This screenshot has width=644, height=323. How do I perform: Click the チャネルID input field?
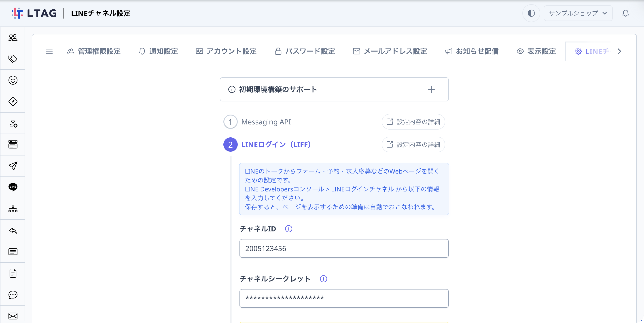[x=344, y=249]
